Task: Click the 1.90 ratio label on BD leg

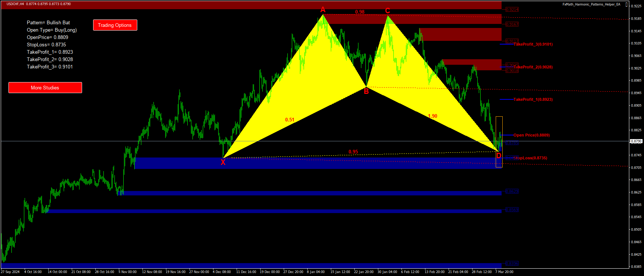Action: (432, 116)
